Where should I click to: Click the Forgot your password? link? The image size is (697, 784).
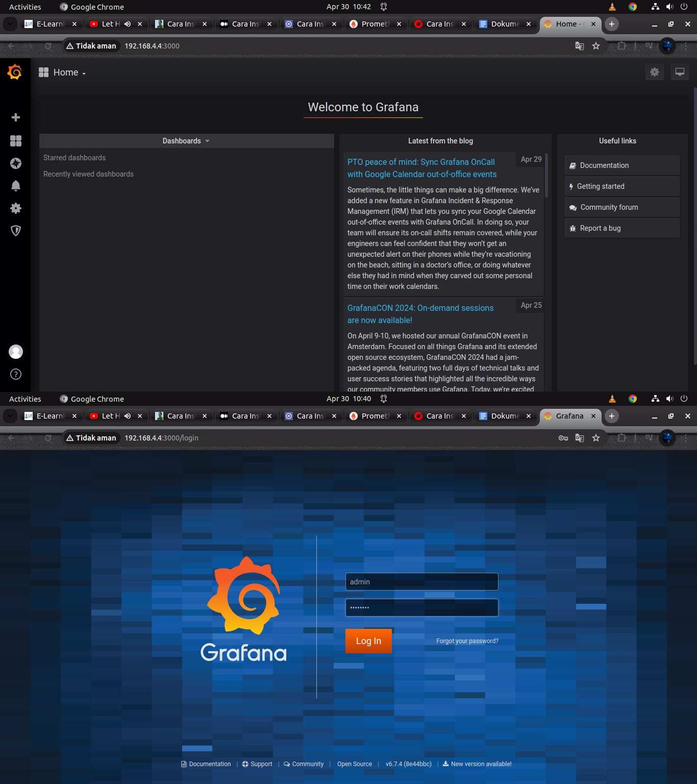pos(467,641)
